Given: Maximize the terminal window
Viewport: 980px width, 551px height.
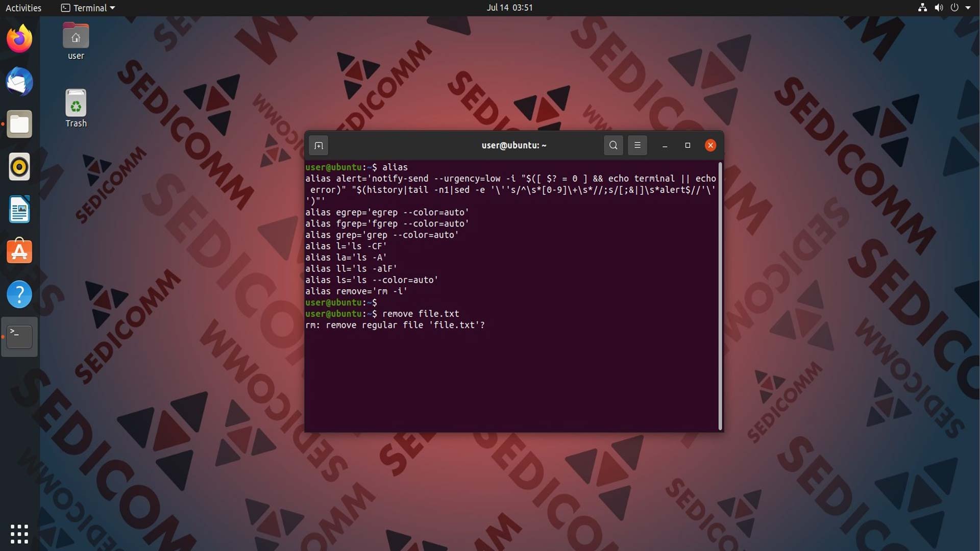Looking at the screenshot, I should point(688,145).
